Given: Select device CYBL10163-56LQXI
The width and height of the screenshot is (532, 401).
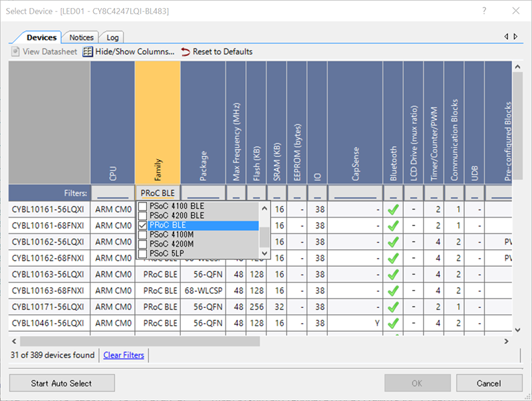Looking at the screenshot, I should point(48,275).
